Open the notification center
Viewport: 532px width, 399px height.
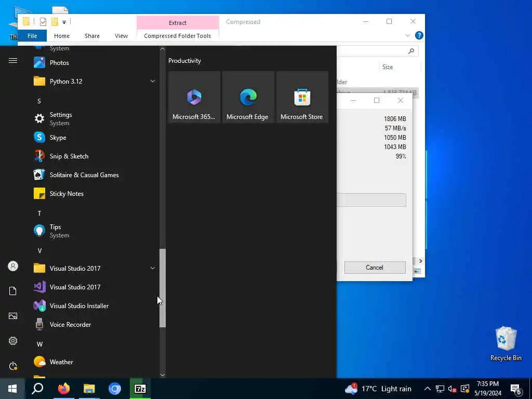[x=516, y=389]
